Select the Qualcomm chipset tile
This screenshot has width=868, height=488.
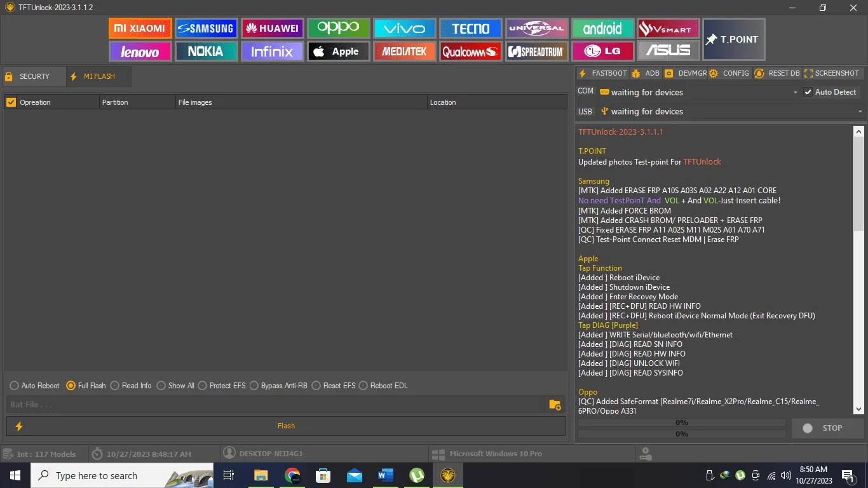tap(470, 51)
